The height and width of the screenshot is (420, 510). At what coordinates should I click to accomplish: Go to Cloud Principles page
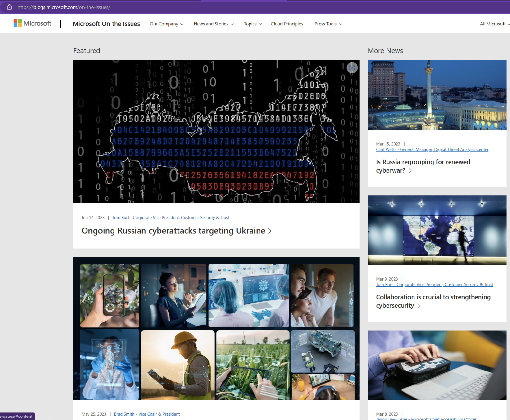[287, 24]
